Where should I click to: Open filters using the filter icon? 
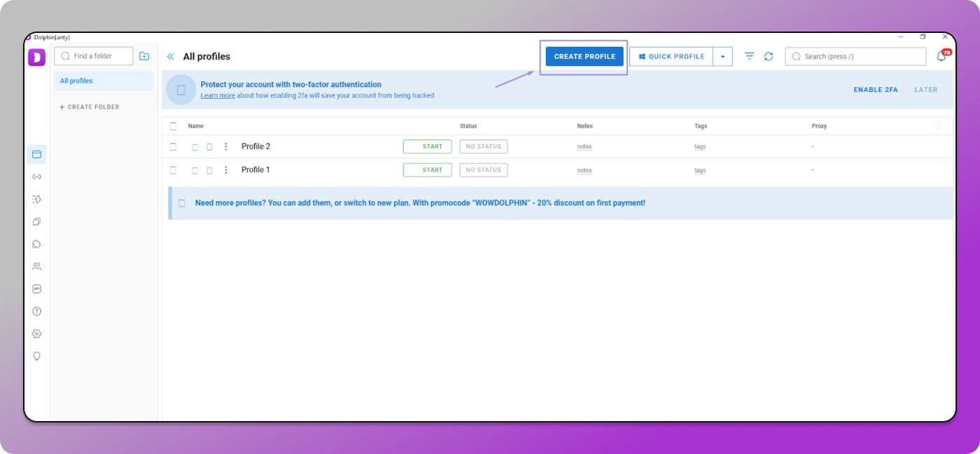pyautogui.click(x=749, y=56)
